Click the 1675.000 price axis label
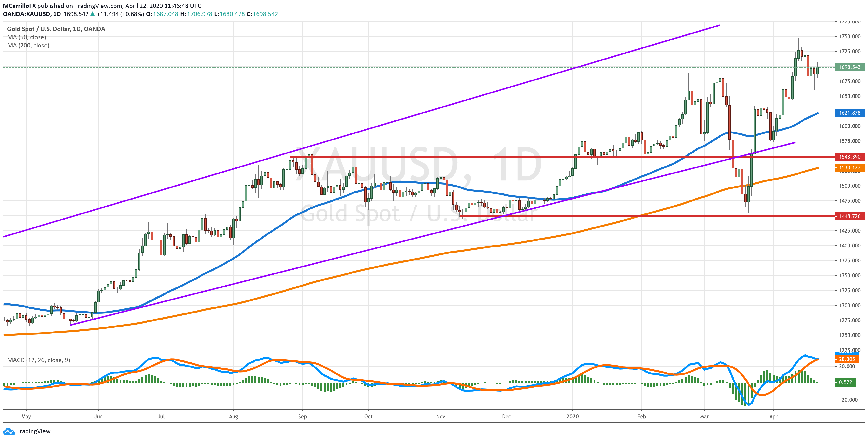The width and height of the screenshot is (868, 440). coord(849,81)
